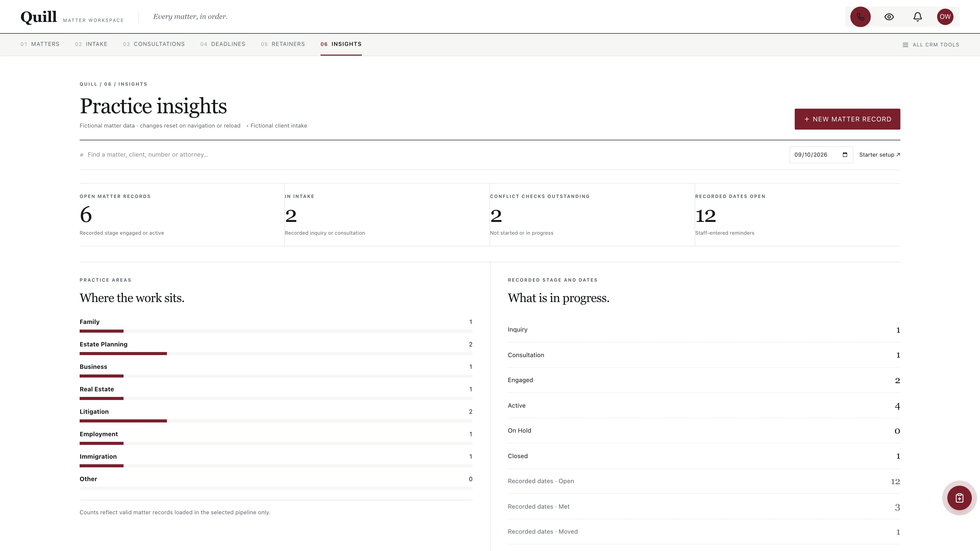This screenshot has height=551, width=980.
Task: Click the Estate Planning progress bar
Action: click(276, 354)
